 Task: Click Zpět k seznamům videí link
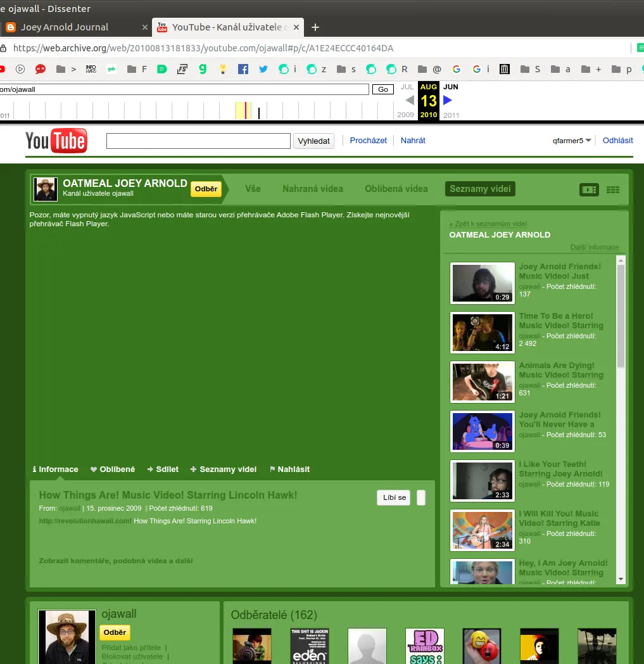tap(488, 224)
